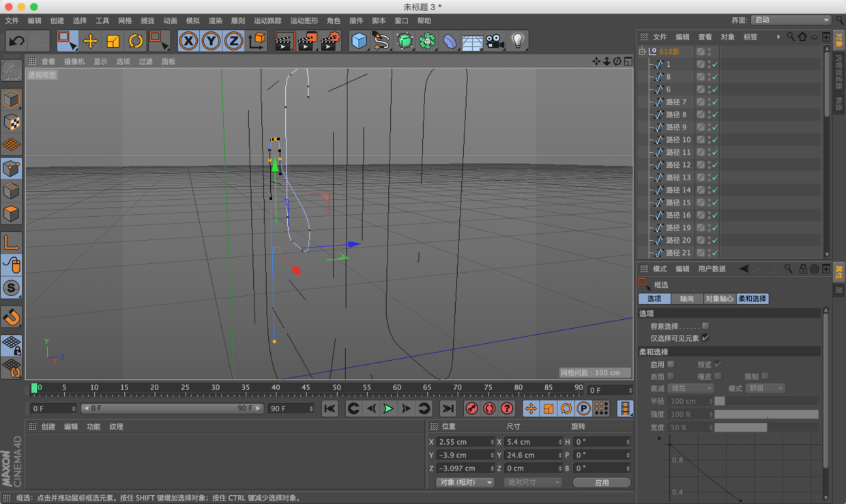Select polygons mode icon
The width and height of the screenshot is (846, 504).
click(x=11, y=213)
